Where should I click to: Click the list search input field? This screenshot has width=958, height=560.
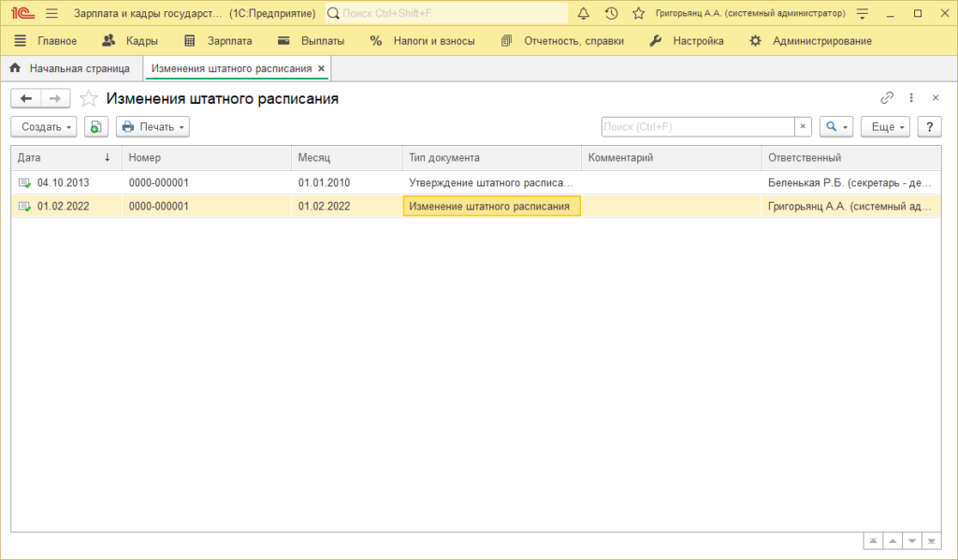(x=697, y=127)
